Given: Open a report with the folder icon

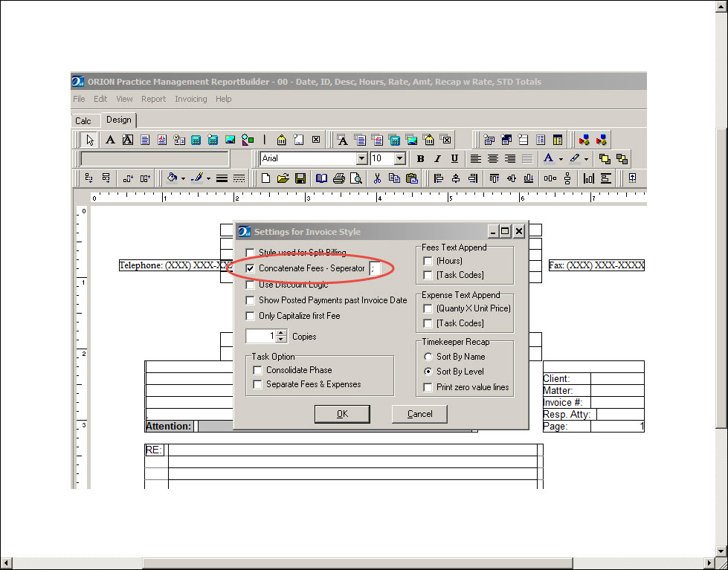Looking at the screenshot, I should click(x=283, y=178).
